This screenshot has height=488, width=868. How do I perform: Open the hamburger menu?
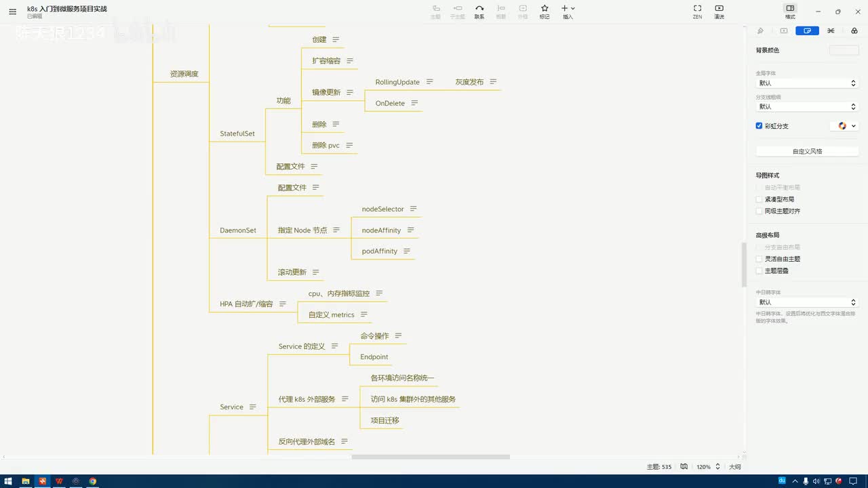point(12,12)
